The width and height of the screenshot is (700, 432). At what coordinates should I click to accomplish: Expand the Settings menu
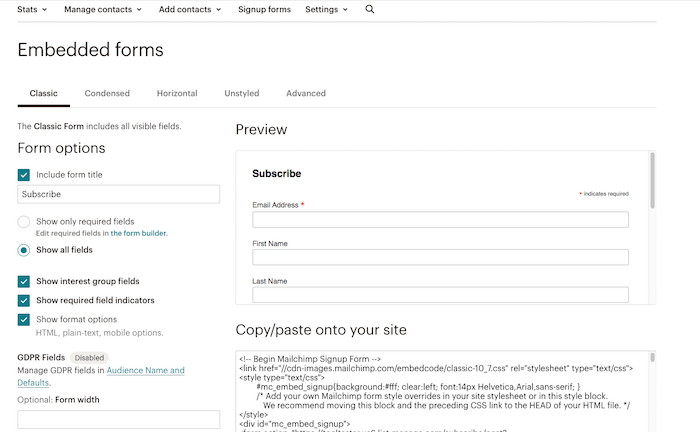point(326,9)
